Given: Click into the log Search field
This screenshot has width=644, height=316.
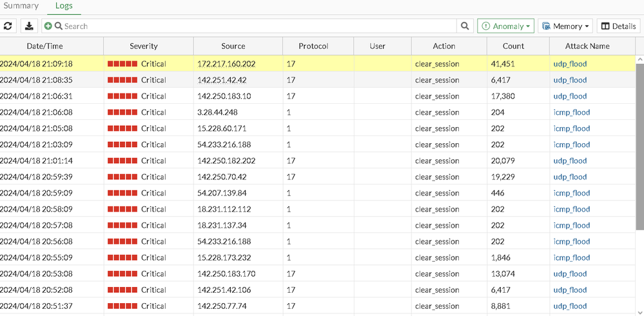Looking at the screenshot, I should [x=258, y=26].
